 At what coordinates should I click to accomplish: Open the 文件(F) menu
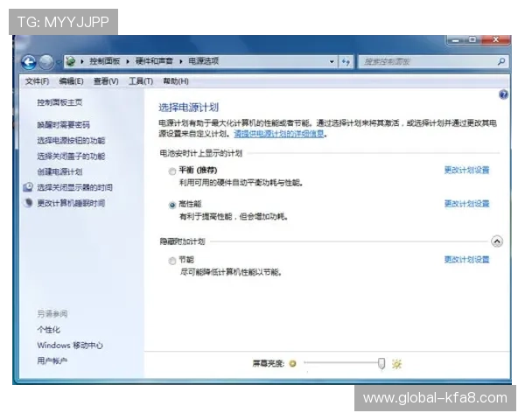coord(37,81)
